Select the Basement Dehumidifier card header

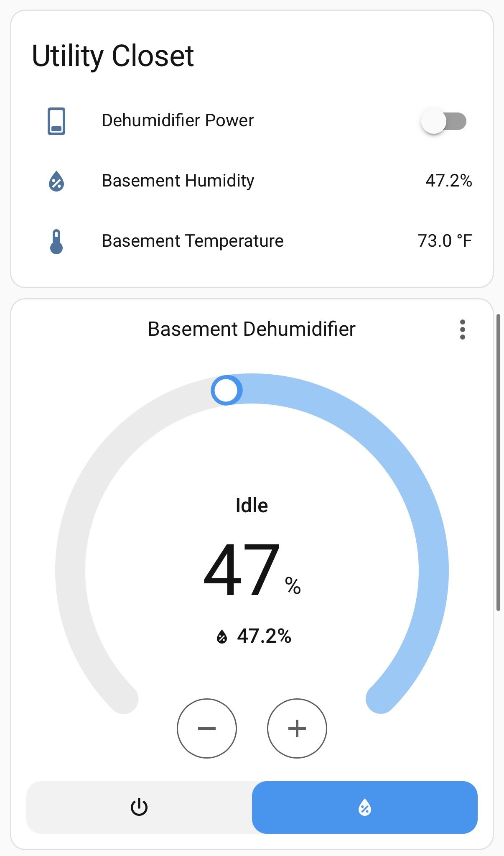pyautogui.click(x=251, y=329)
